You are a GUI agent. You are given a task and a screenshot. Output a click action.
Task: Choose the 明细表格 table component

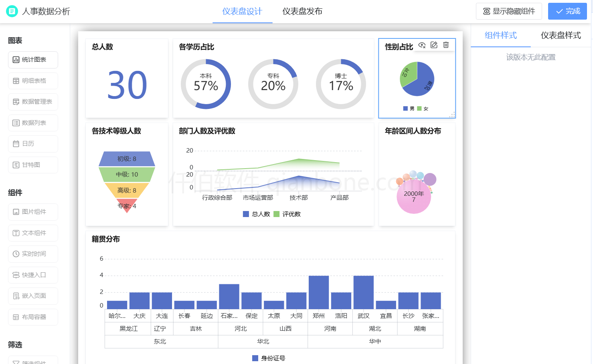(33, 81)
